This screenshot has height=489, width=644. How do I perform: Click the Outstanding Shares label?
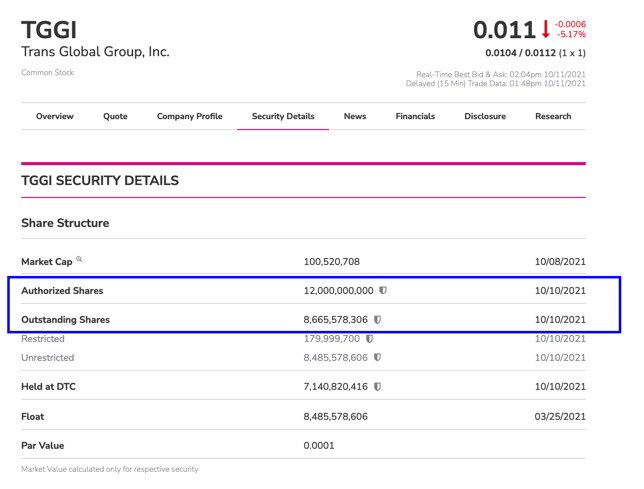65,319
